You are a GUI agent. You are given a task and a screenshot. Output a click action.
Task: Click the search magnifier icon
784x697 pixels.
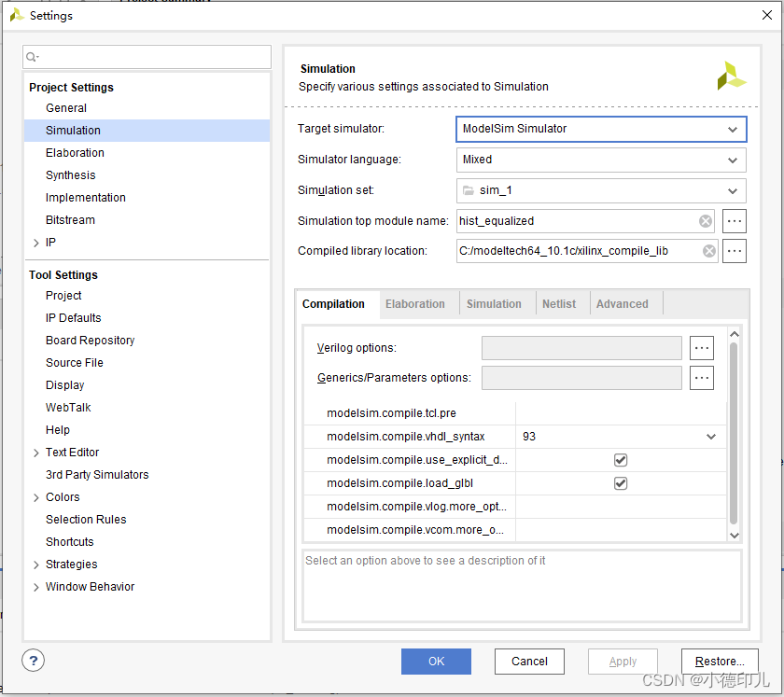click(x=32, y=57)
